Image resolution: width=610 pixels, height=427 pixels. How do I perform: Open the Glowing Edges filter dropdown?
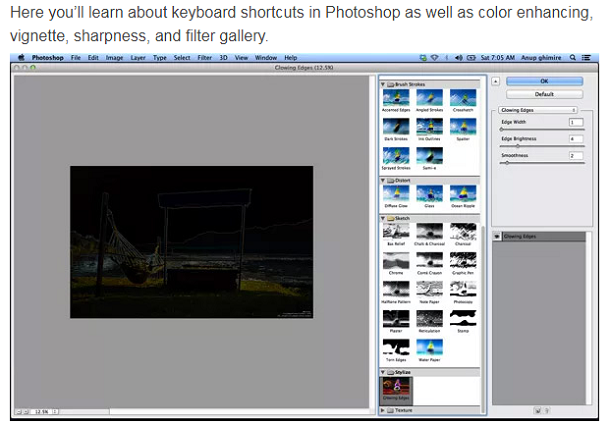538,109
